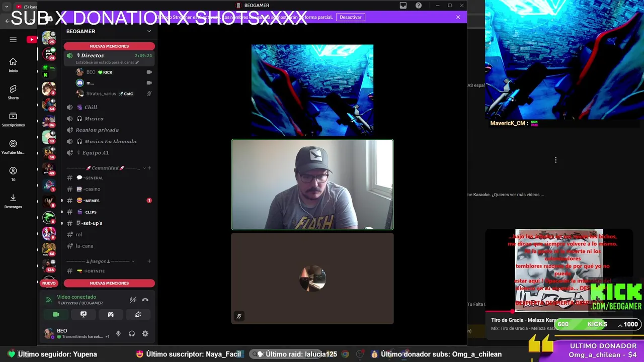Open the YouTube Tú page
Viewport: 644px width, 362px height.
[13, 173]
